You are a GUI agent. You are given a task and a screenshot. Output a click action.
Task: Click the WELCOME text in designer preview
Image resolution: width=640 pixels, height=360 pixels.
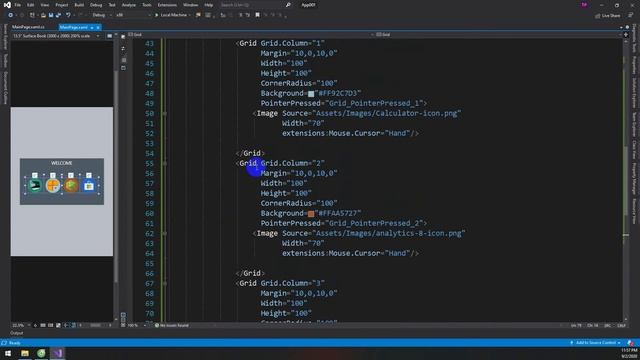point(62,163)
